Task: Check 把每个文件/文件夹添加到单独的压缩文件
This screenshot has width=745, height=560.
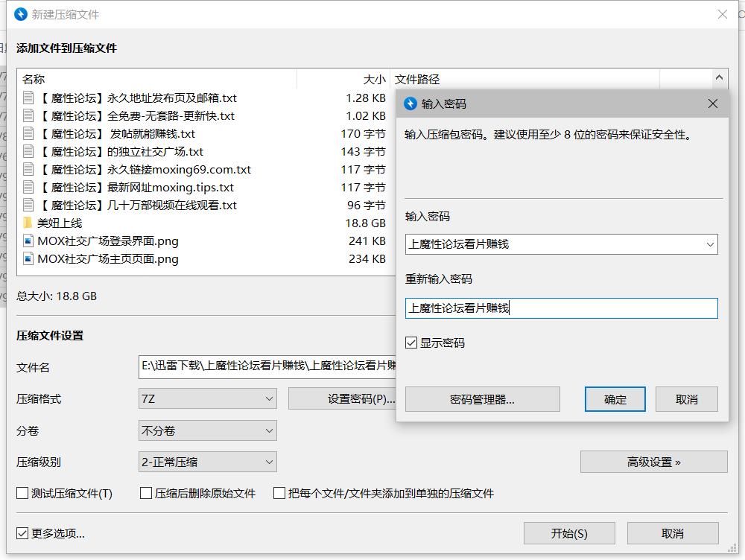Action: (279, 493)
